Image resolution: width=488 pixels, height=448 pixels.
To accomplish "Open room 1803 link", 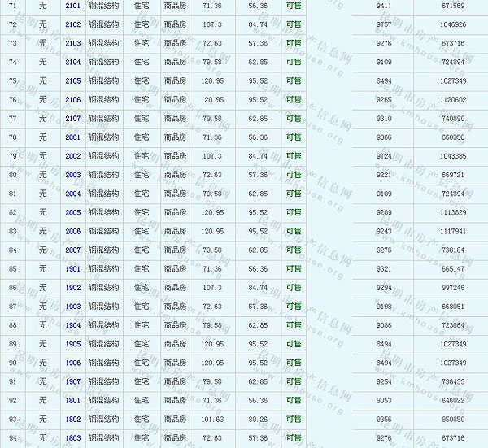I will [72, 438].
